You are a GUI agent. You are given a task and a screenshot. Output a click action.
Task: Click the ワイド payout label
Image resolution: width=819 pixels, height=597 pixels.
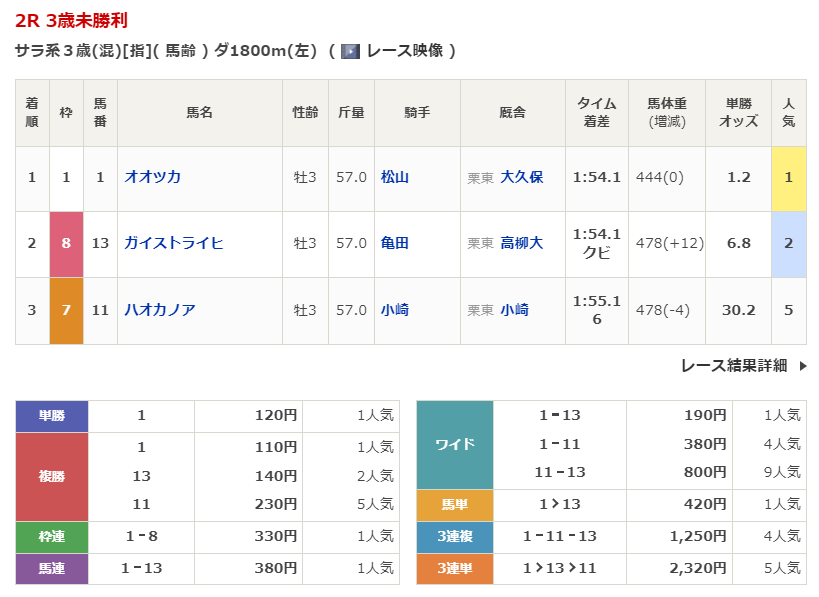(455, 444)
